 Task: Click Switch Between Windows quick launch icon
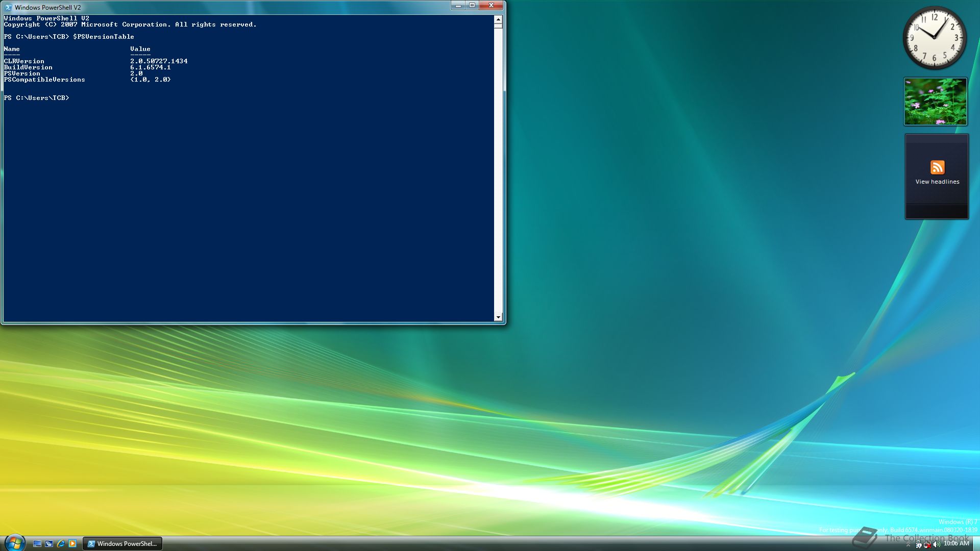click(49, 544)
